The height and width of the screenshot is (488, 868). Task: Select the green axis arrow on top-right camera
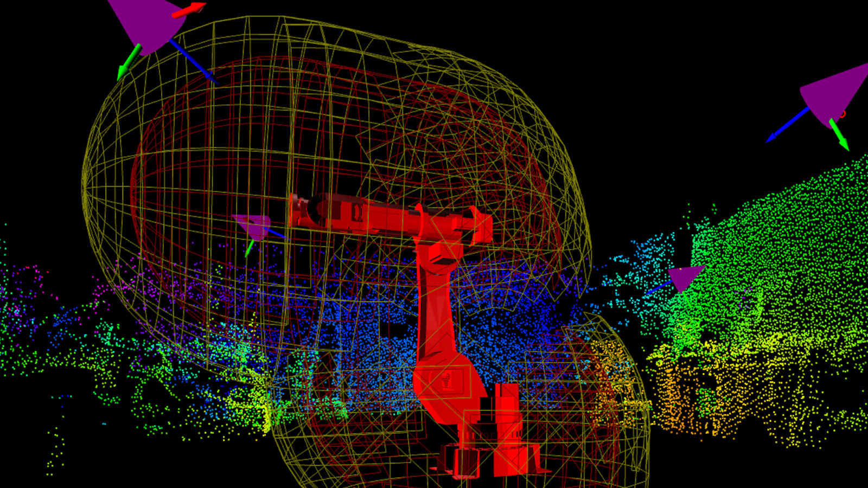[839, 134]
